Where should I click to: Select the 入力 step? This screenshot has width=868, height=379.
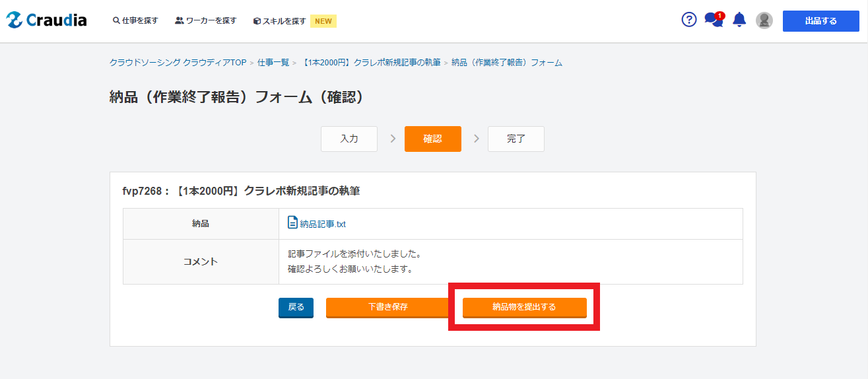349,139
